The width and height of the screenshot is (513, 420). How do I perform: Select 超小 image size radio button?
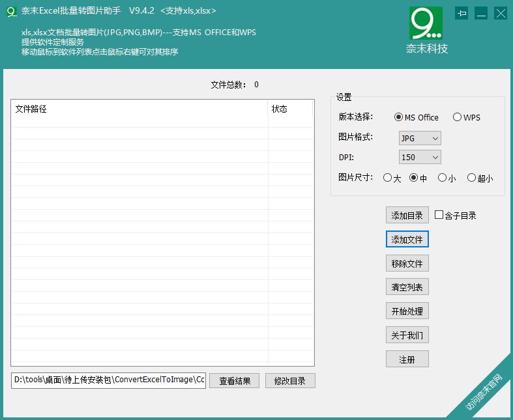tap(471, 178)
